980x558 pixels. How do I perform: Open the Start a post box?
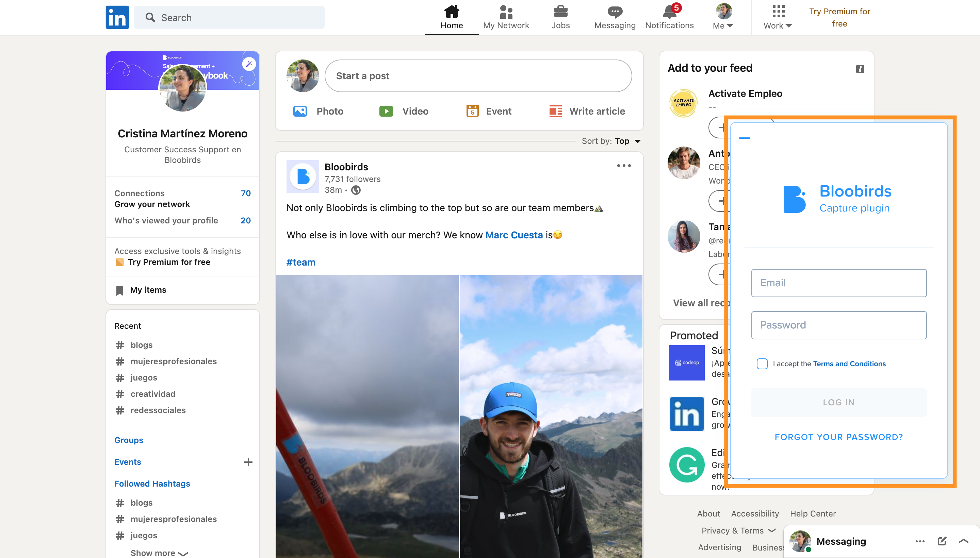tap(478, 76)
